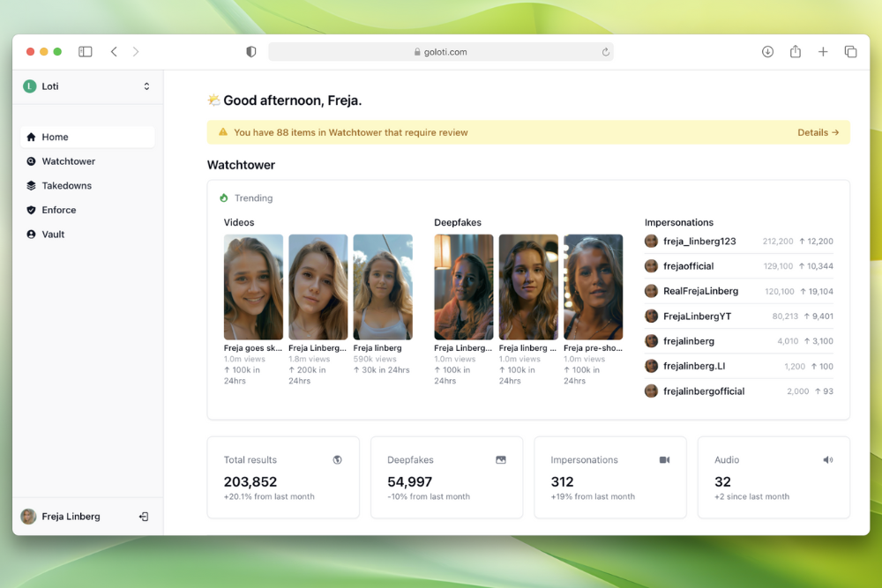Open the Loti workspace switcher chevron
Image resolution: width=882 pixels, height=588 pixels.
pyautogui.click(x=147, y=86)
